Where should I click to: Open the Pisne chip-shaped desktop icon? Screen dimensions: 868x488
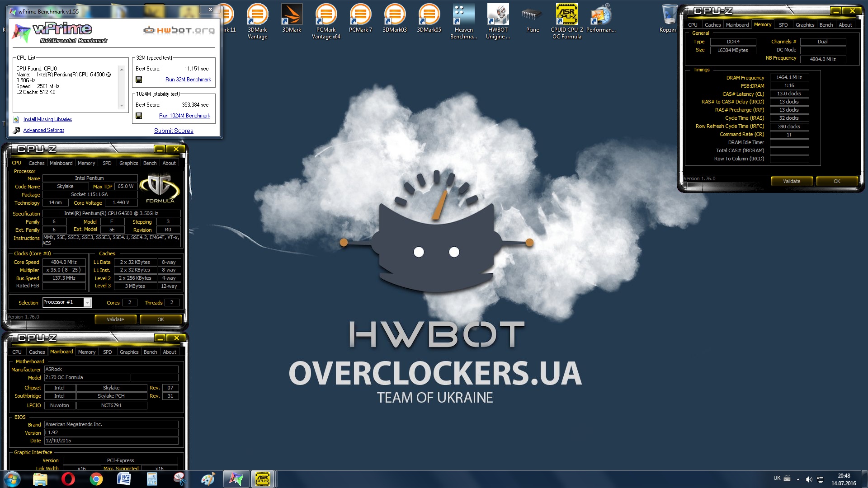coord(532,18)
